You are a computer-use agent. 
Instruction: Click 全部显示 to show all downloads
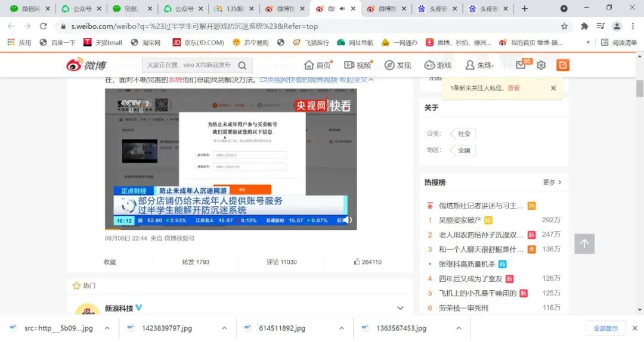605,328
